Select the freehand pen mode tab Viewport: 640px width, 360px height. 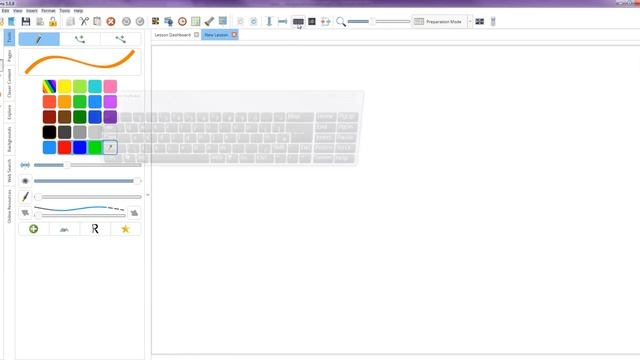click(39, 39)
